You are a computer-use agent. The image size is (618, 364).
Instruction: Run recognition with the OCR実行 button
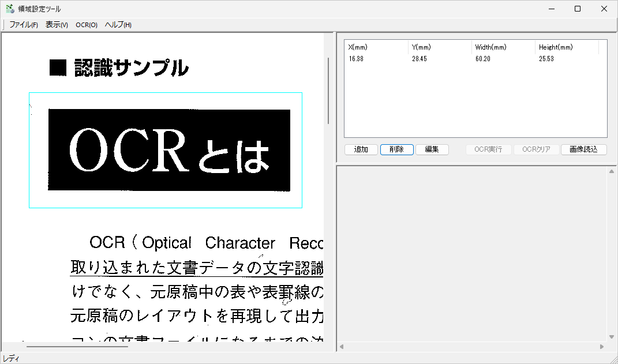click(x=488, y=149)
